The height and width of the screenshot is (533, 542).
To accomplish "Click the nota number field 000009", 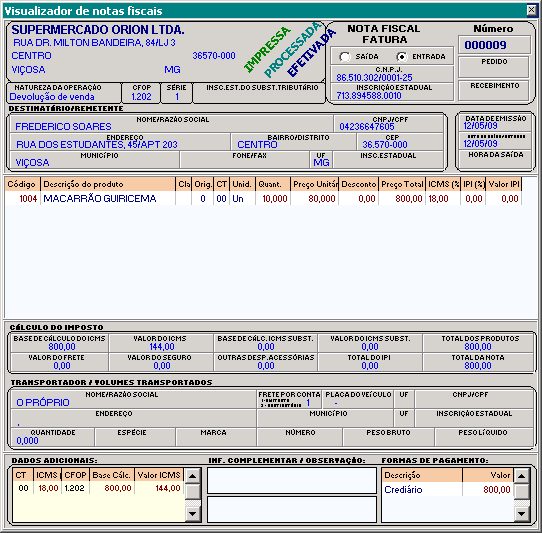I will [494, 45].
